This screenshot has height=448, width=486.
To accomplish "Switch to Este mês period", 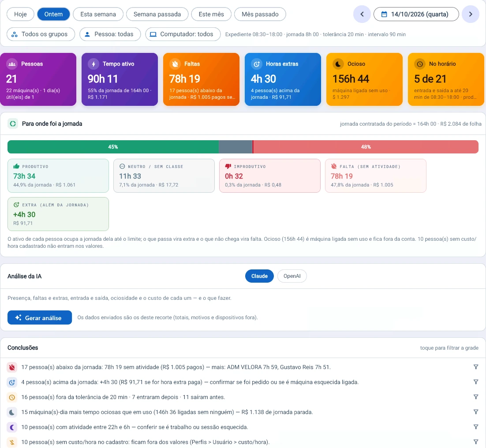I will click(211, 14).
